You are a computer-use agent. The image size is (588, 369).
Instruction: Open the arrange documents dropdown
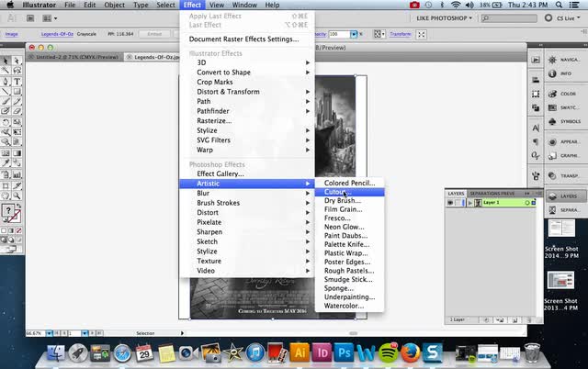click(x=51, y=18)
